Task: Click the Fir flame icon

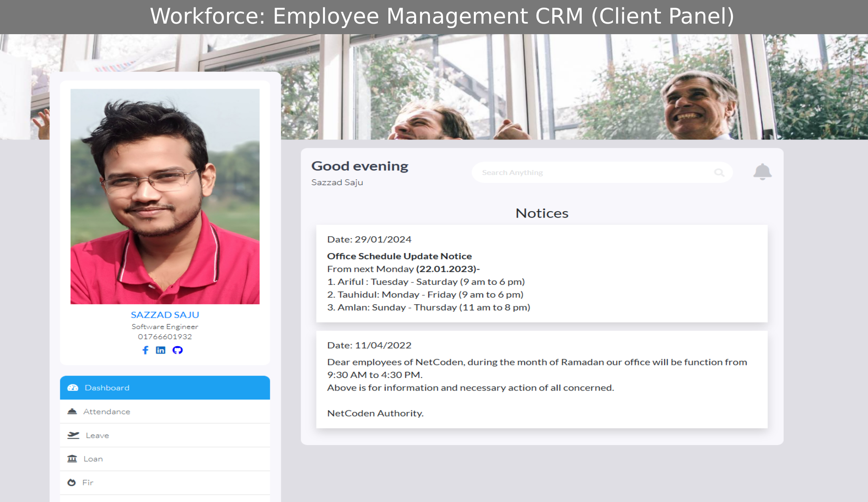Action: [72, 482]
